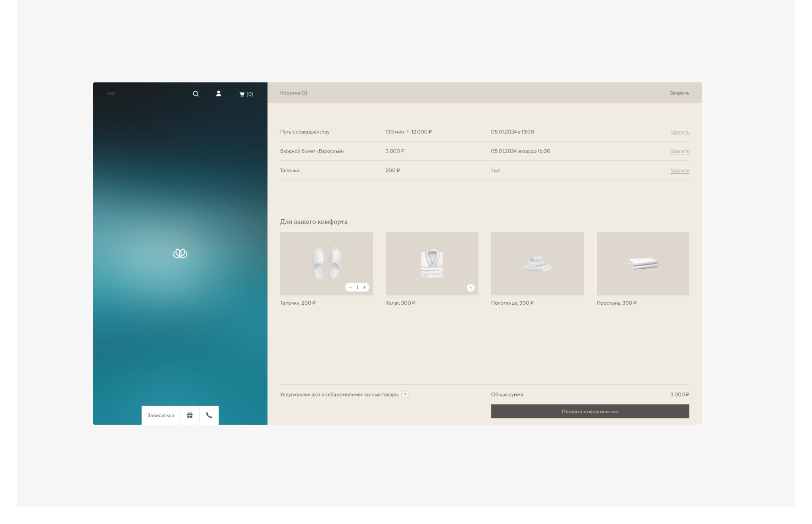Click the question mark help icon

pos(405,394)
